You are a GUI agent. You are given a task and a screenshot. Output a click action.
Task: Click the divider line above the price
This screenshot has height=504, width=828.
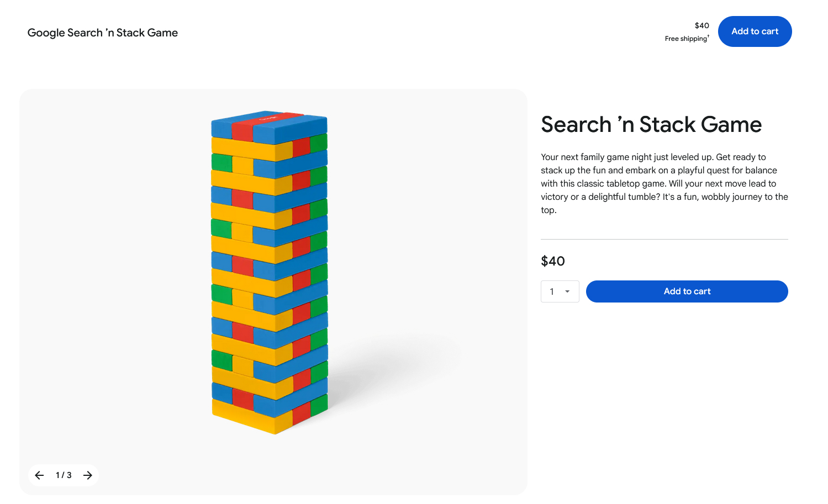pyautogui.click(x=664, y=239)
